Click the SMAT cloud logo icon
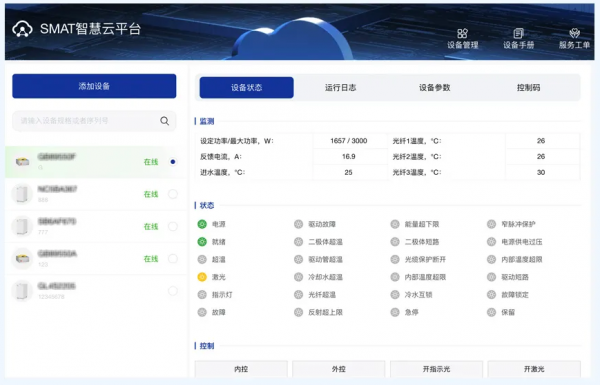 [22, 29]
